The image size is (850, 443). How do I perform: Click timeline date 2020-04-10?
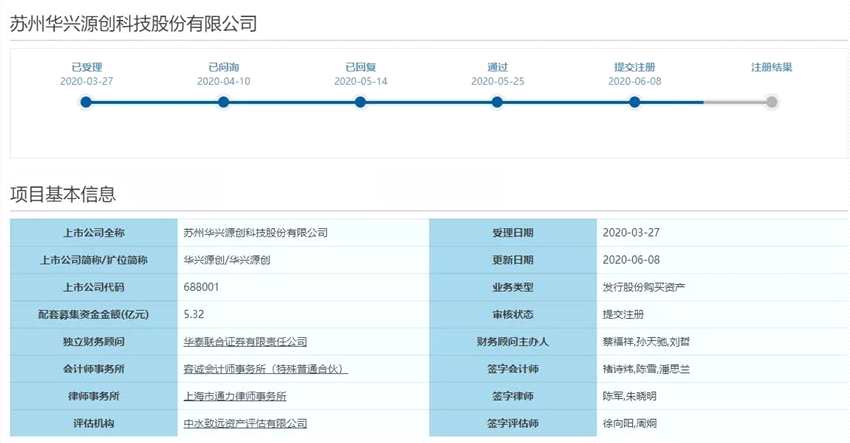coord(223,81)
